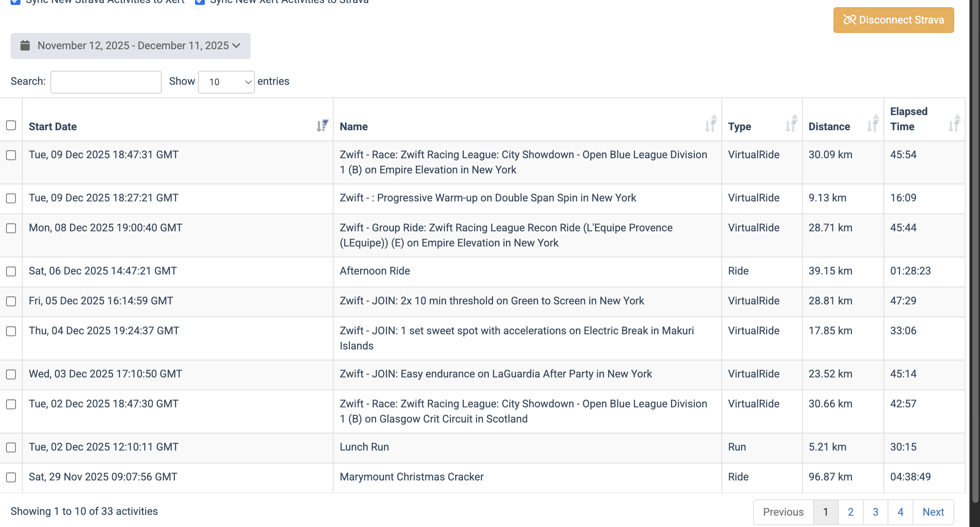
Task: Sort activities by Distance icon
Action: (872, 124)
